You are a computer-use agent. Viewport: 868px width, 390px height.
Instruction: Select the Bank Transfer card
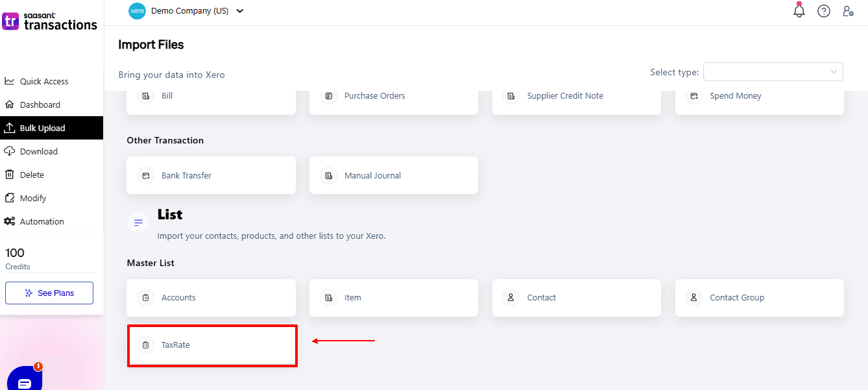[x=211, y=175]
